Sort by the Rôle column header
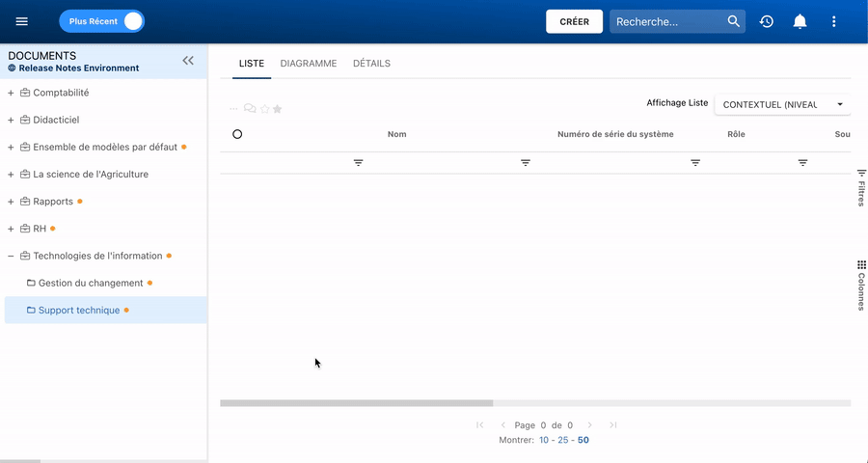The height and width of the screenshot is (463, 868). 736,134
